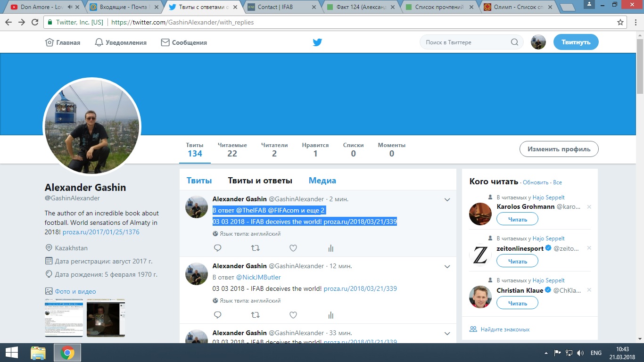Switch to Твиты tab

199,181
